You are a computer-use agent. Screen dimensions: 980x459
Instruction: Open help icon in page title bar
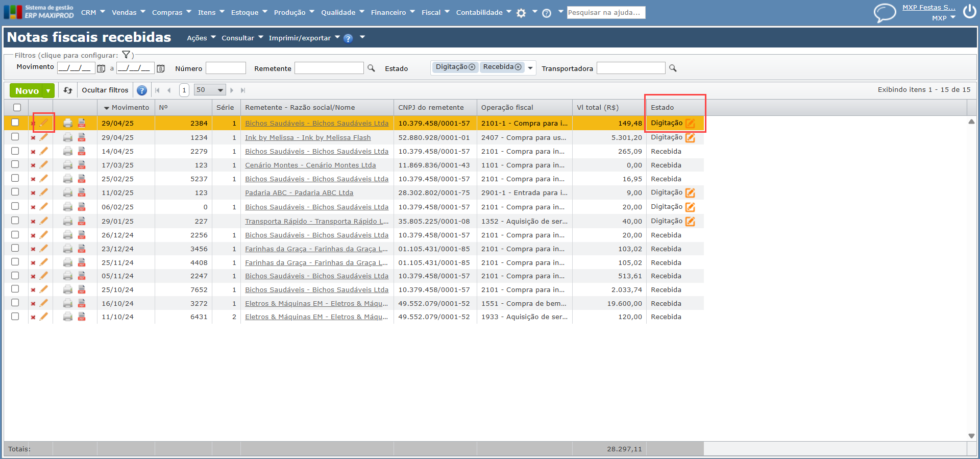[348, 38]
